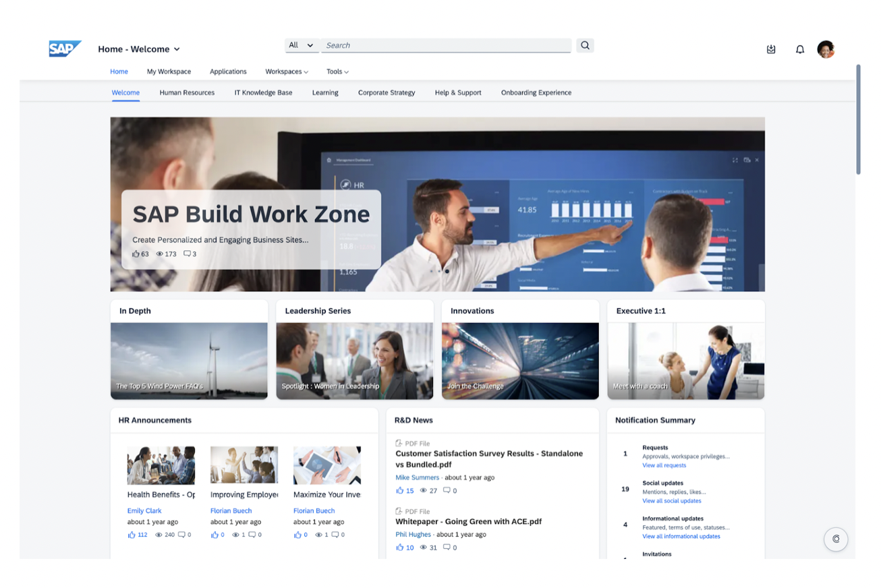Click views eye icon under Customer Satisfaction Survey
Image resolution: width=881 pixels, height=588 pixels.
424,491
